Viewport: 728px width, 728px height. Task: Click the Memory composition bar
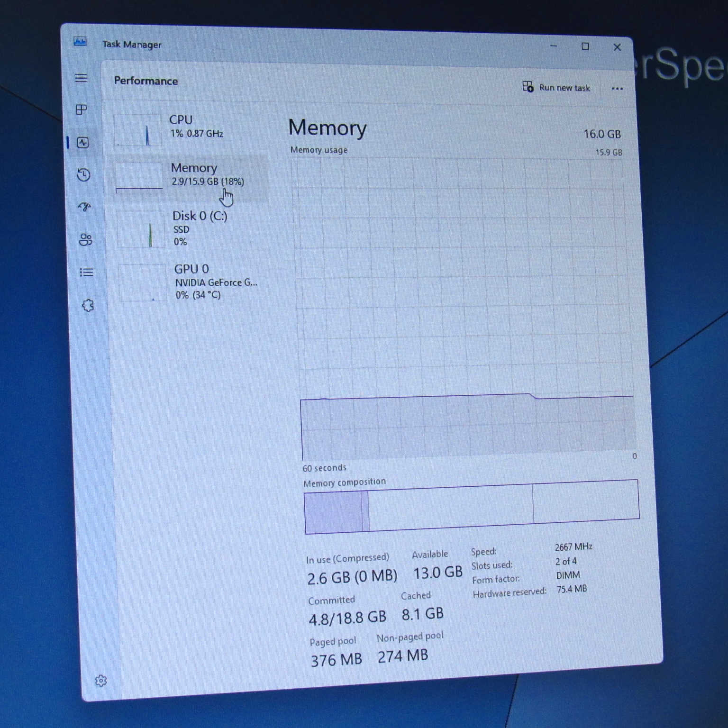click(472, 506)
